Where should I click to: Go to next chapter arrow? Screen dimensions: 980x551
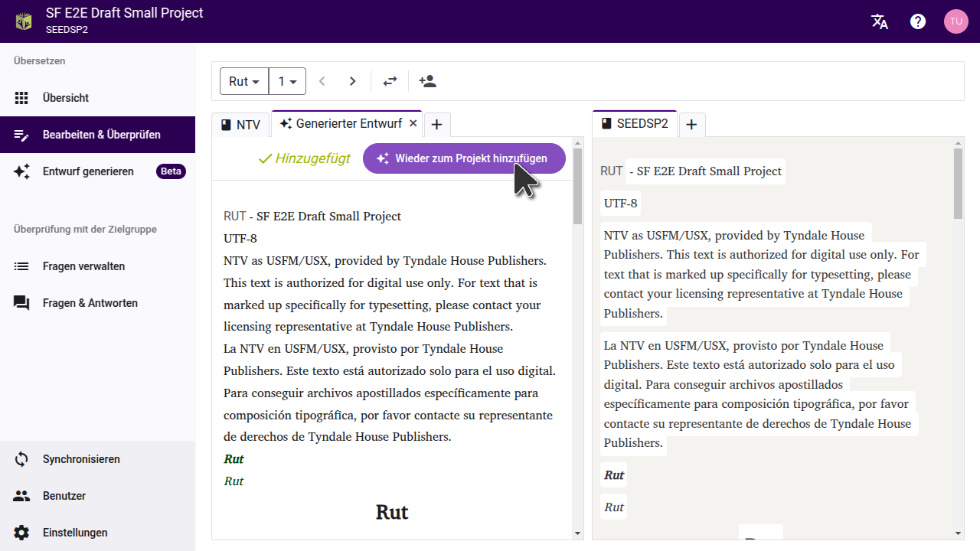click(352, 81)
